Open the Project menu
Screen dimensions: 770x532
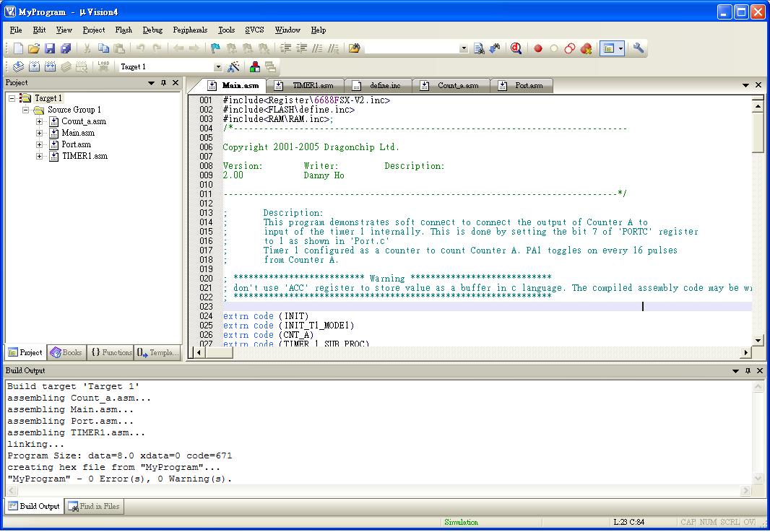point(94,30)
